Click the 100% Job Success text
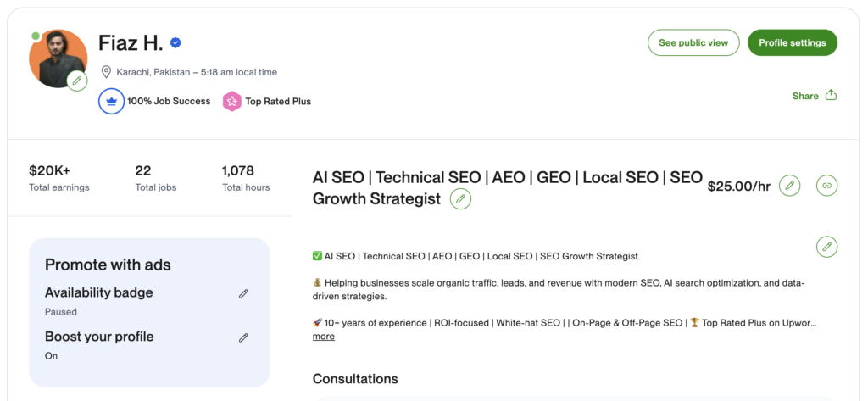Screen dimensions: 868x401 click(x=169, y=102)
